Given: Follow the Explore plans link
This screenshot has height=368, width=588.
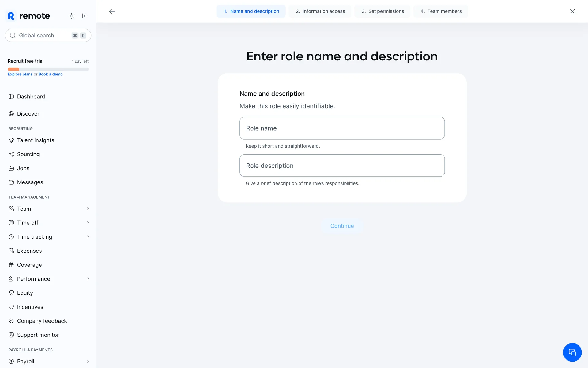Looking at the screenshot, I should point(20,74).
